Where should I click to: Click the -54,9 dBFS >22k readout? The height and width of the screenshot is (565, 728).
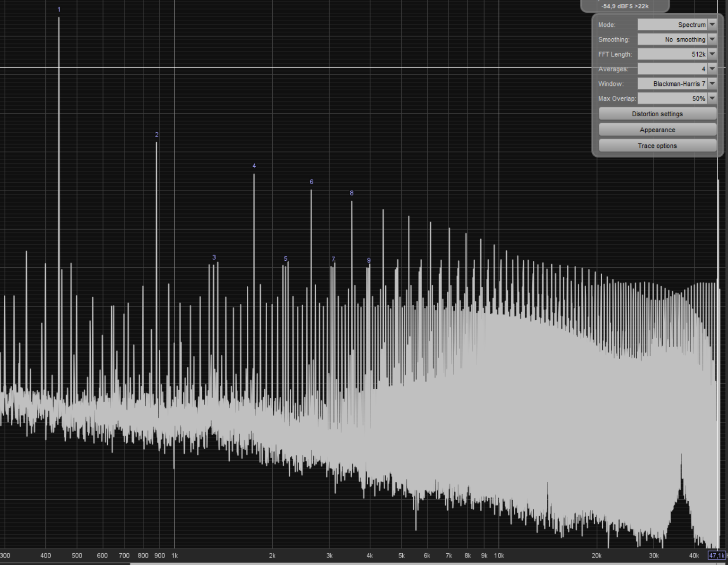point(625,6)
